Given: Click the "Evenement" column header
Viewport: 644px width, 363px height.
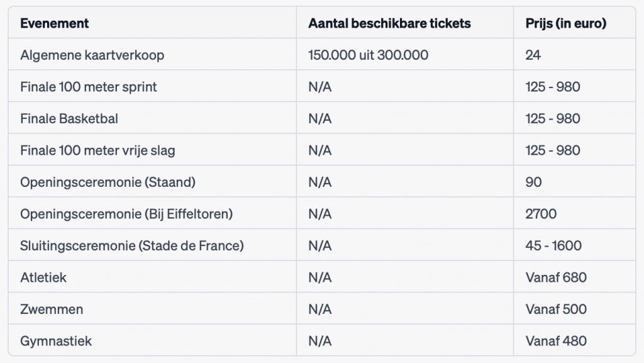Looking at the screenshot, I should point(55,23).
